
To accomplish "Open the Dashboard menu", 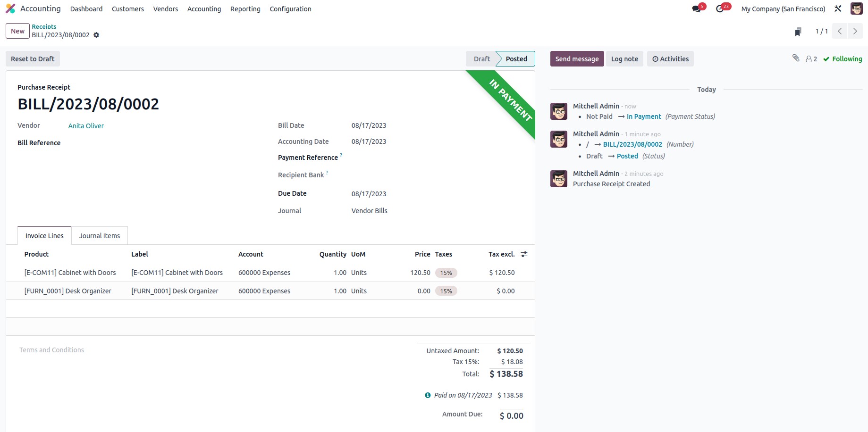I will (x=86, y=9).
